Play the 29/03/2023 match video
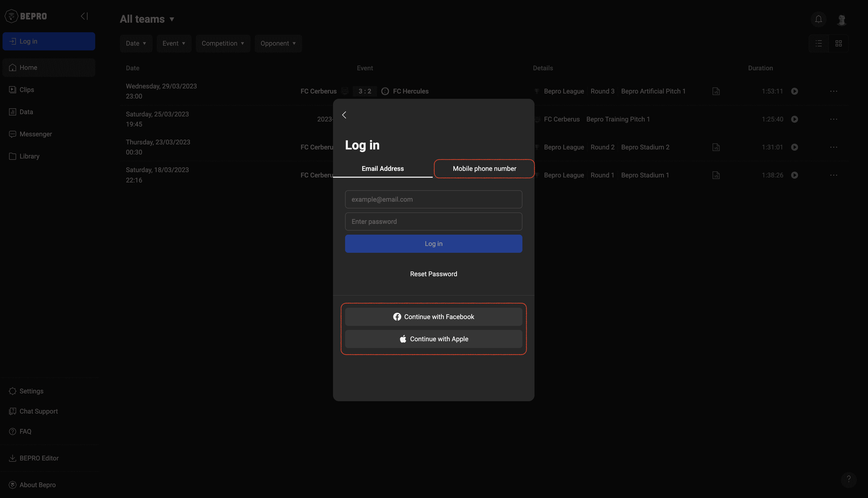The width and height of the screenshot is (868, 498). coord(794,91)
